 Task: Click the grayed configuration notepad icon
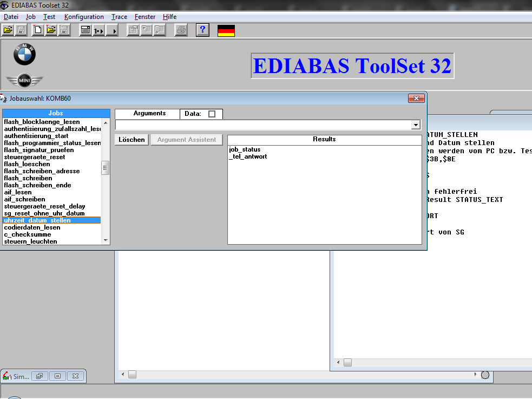point(133,30)
